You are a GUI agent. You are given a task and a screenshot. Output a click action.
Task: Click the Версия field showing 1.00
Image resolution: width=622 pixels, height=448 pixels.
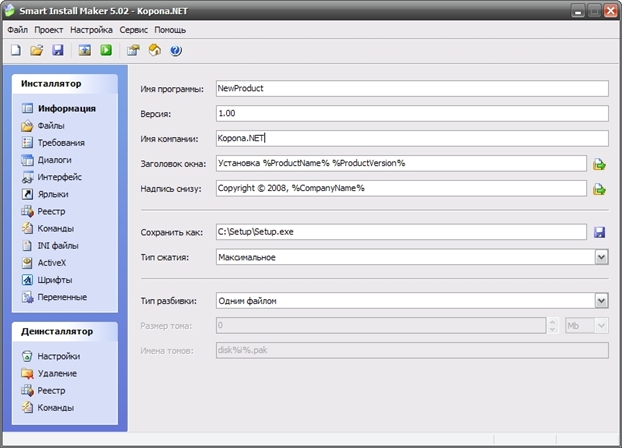pos(412,113)
